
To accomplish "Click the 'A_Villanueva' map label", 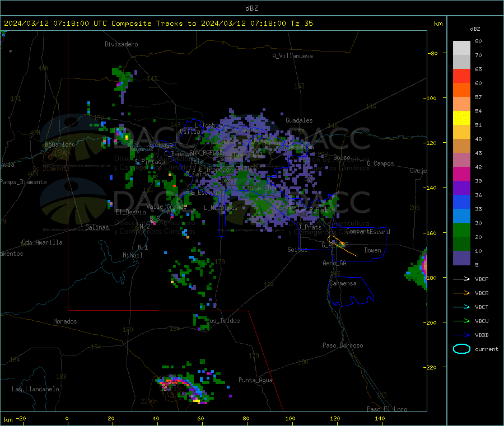I will coord(292,56).
